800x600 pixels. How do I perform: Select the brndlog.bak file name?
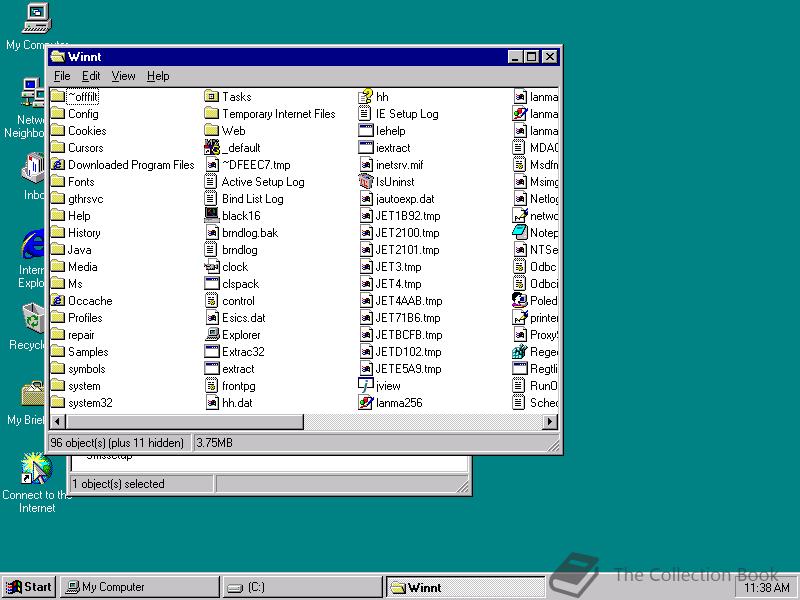click(x=250, y=233)
